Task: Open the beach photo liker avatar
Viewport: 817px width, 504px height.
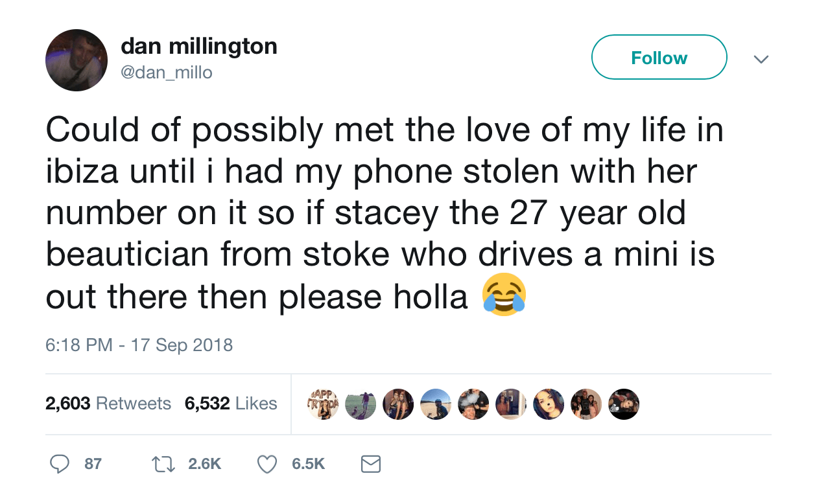Action: point(435,404)
